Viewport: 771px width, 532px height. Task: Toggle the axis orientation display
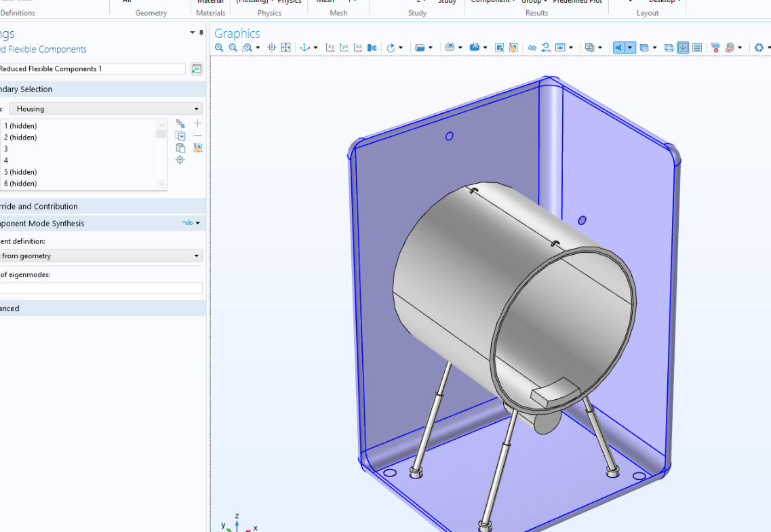(x=683, y=47)
